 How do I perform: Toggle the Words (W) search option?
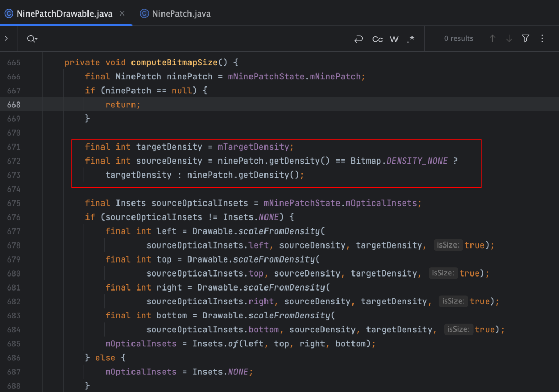[x=394, y=39]
